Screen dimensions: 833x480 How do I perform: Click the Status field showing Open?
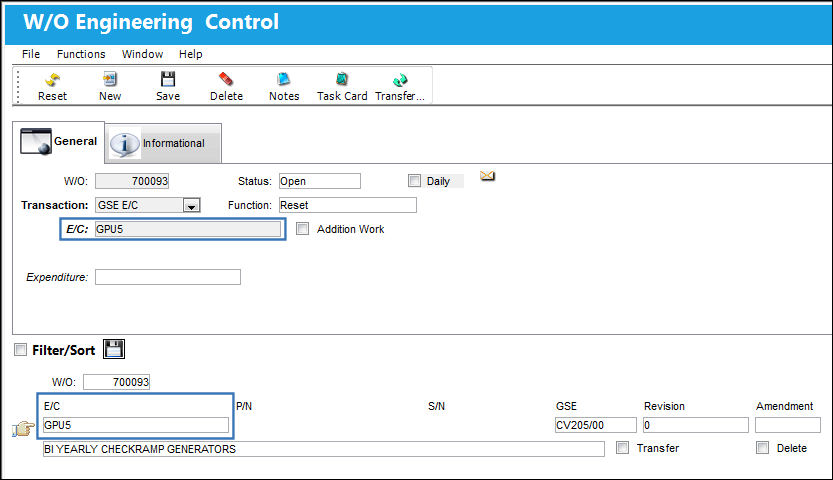[320, 181]
